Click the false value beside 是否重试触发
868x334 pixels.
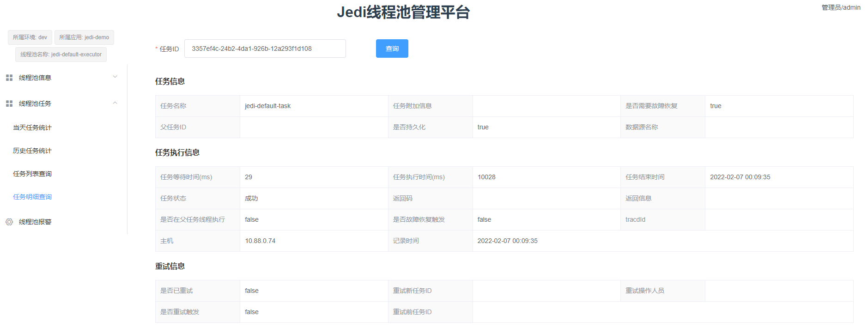252,312
